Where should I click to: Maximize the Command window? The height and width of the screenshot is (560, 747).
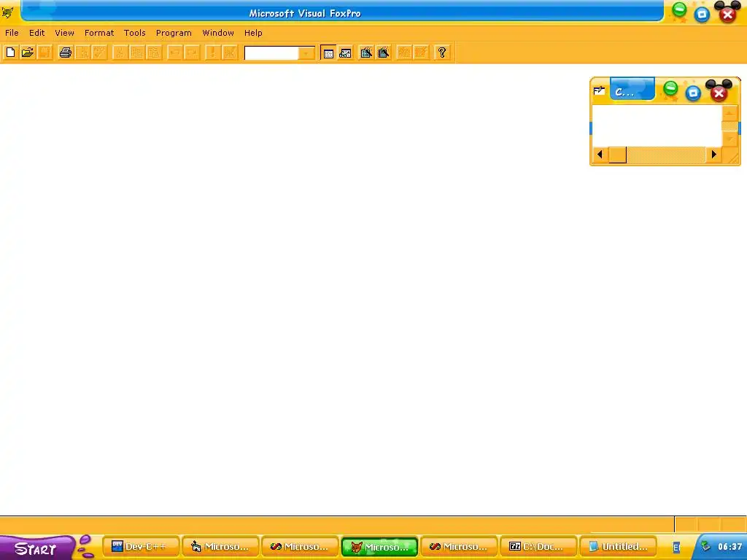click(x=693, y=93)
